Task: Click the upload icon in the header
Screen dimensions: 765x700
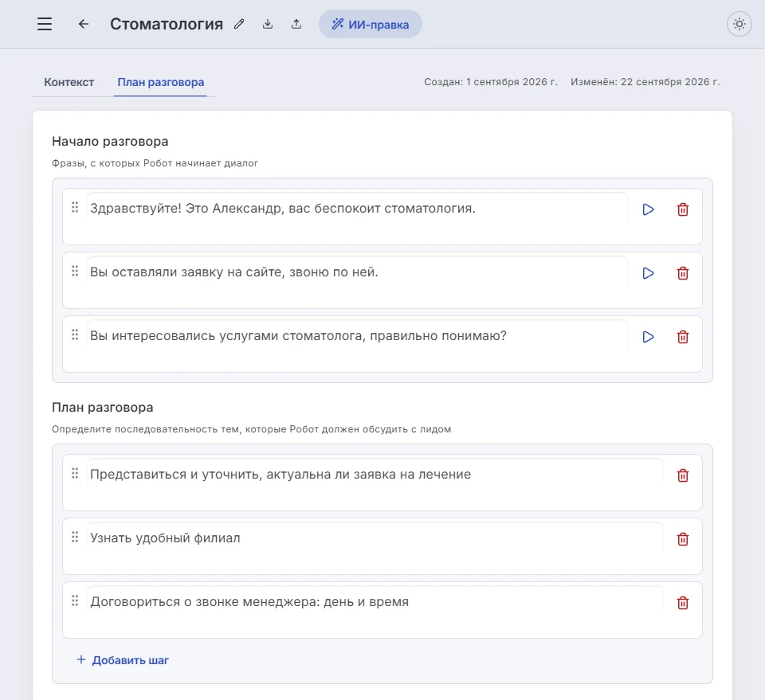Action: 296,24
